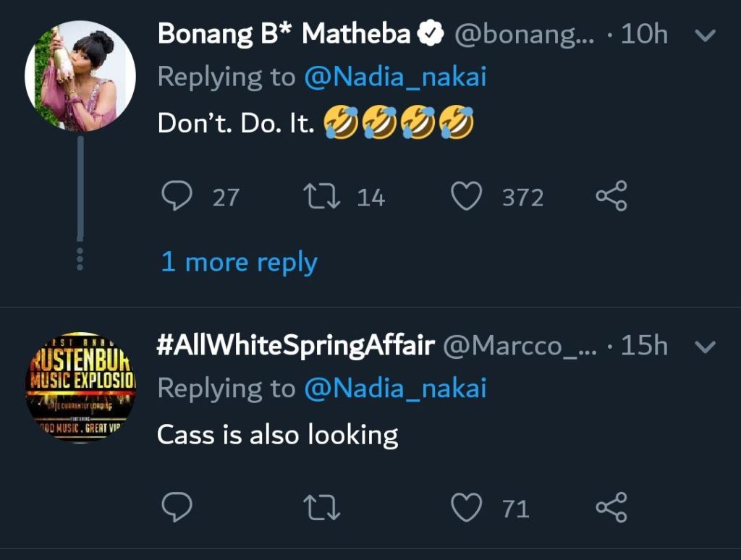Viewport: 741px width, 560px height.
Task: Share the "Cass is also looking" tweet
Action: point(611,509)
